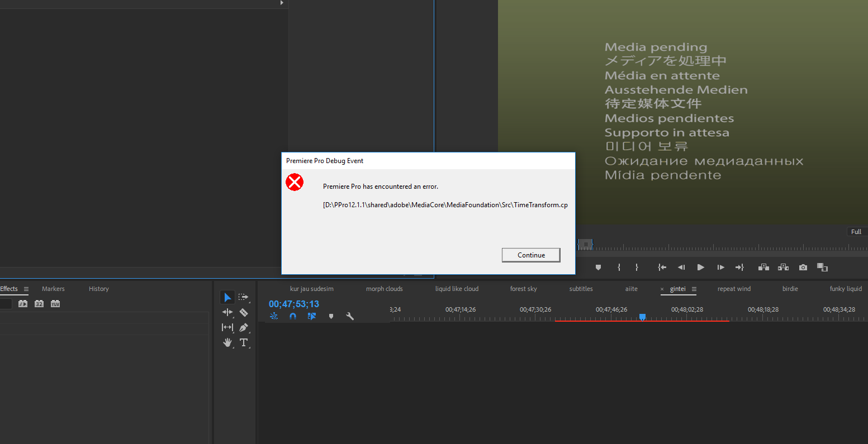Open the 'forest sky' sequence tab

coord(523,289)
